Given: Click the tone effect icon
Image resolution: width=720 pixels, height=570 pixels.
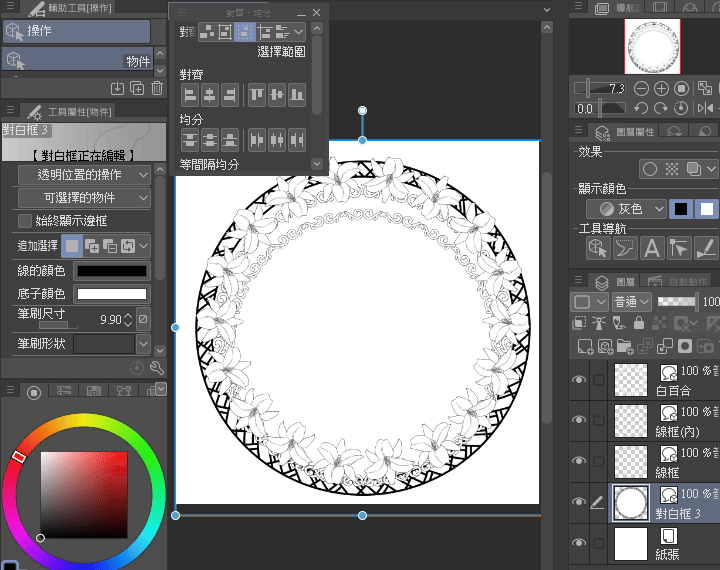Looking at the screenshot, I should [672, 169].
